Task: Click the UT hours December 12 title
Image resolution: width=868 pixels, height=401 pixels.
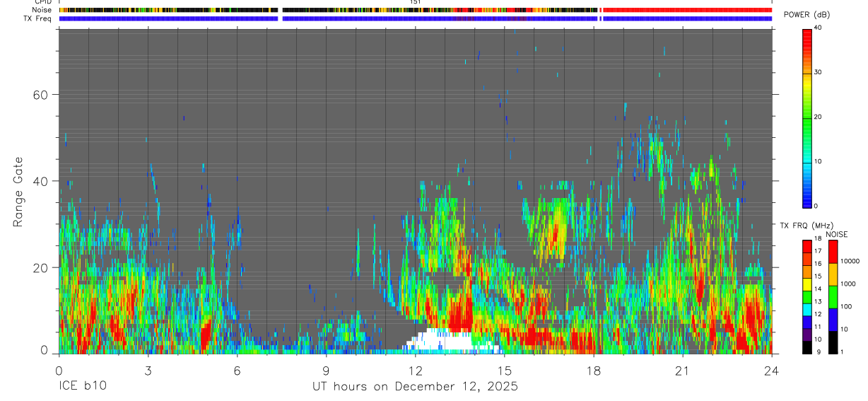Action: coord(416,387)
